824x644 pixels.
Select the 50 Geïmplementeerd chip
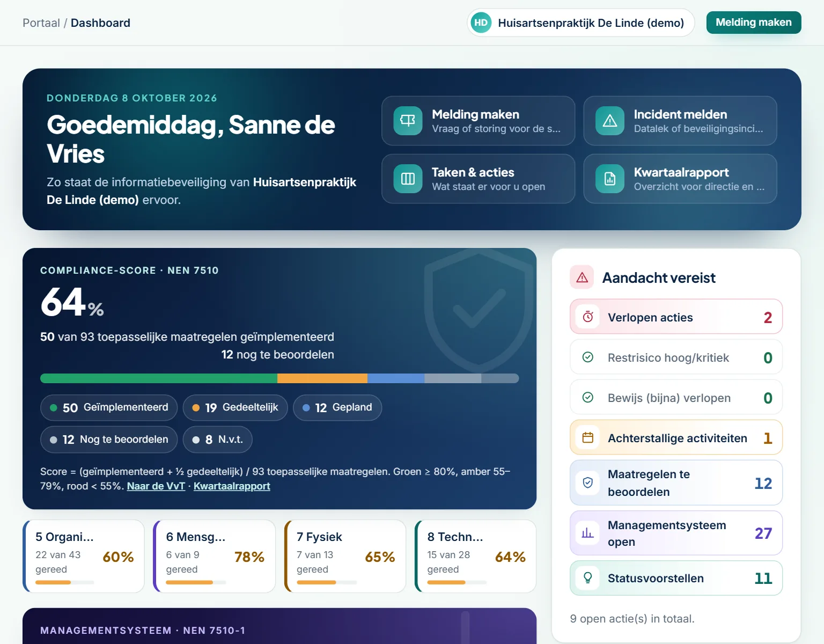click(109, 408)
